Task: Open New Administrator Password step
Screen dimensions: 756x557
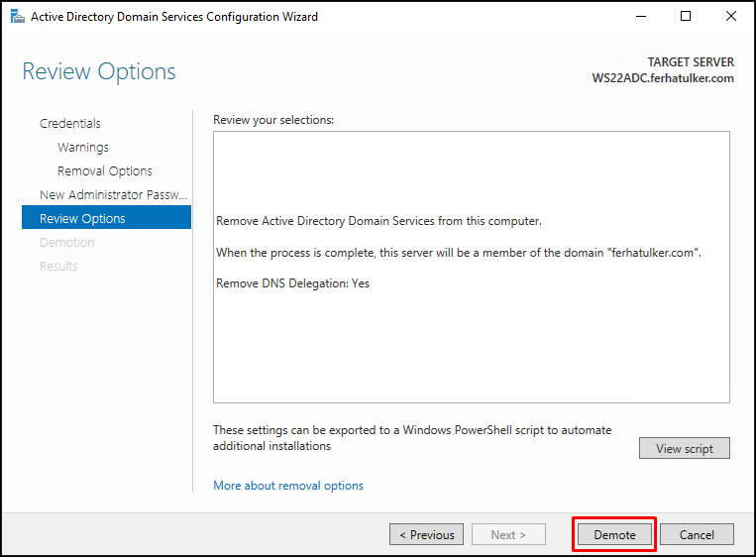Action: pyautogui.click(x=113, y=194)
